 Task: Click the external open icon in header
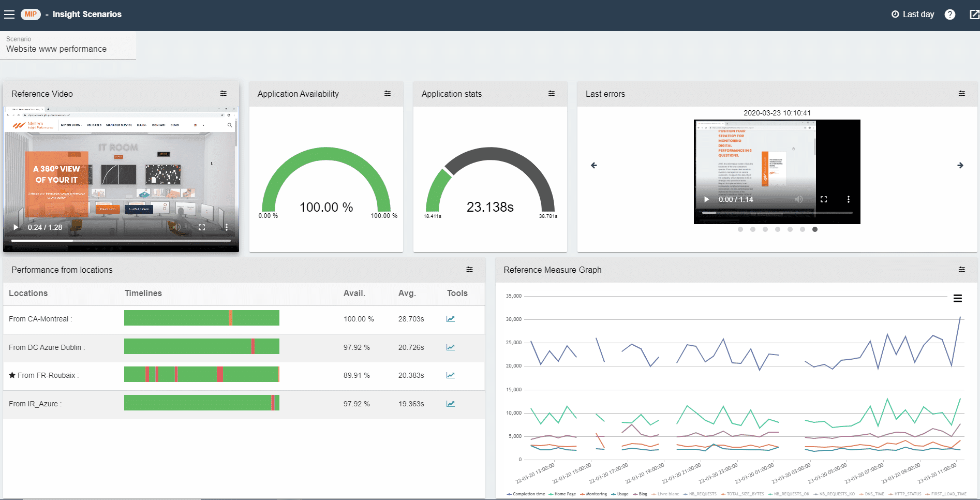(x=974, y=14)
